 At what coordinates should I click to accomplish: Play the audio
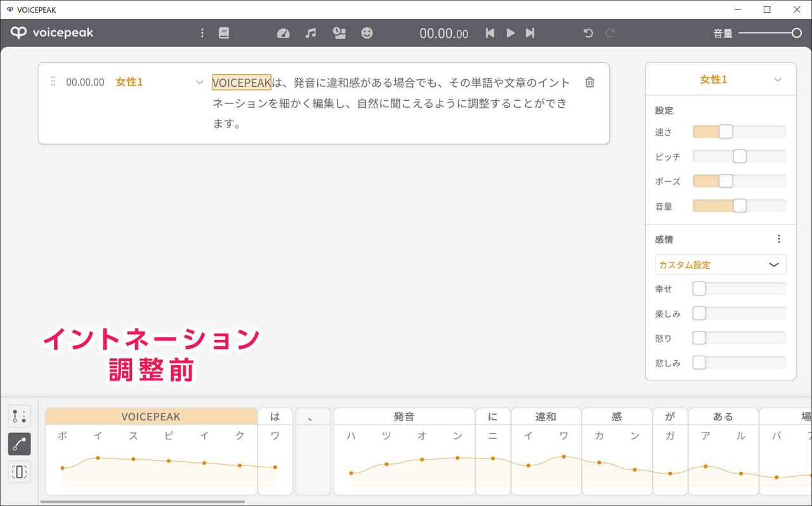[511, 33]
